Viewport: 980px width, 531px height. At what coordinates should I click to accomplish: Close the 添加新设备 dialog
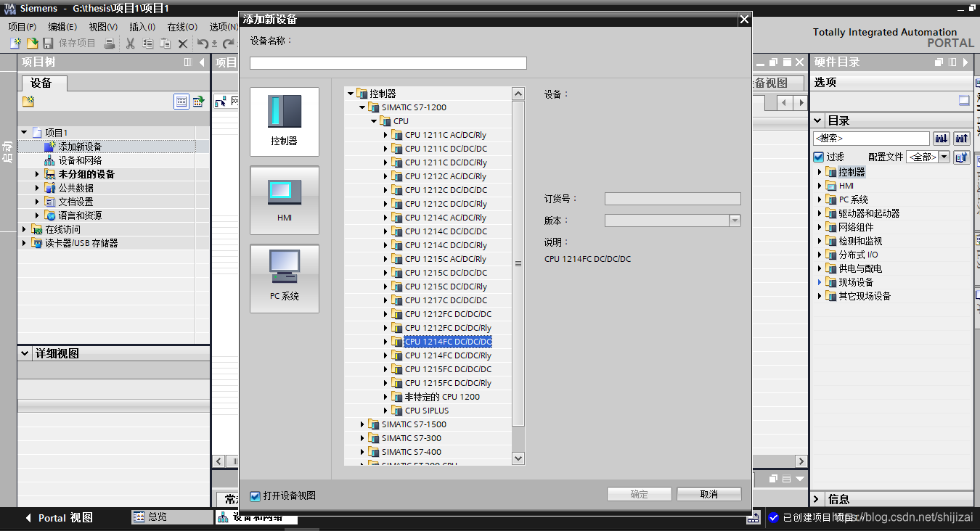pyautogui.click(x=744, y=20)
